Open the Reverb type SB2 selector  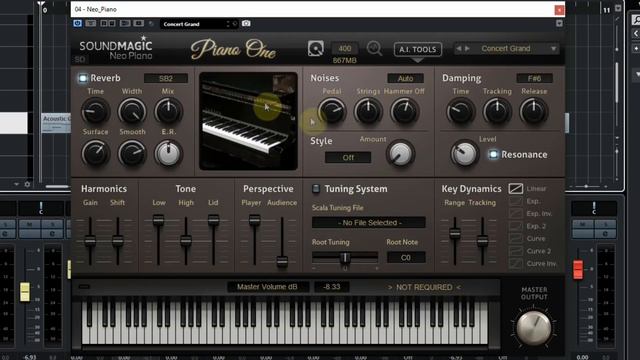pos(166,78)
